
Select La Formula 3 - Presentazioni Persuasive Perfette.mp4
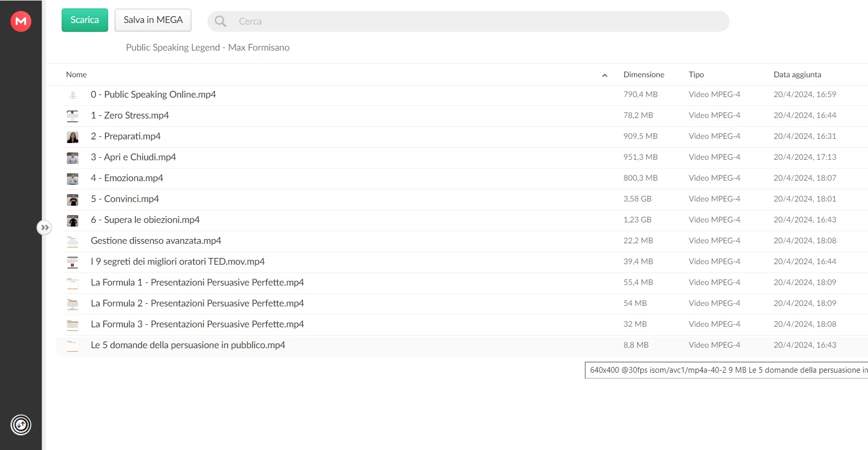197,324
